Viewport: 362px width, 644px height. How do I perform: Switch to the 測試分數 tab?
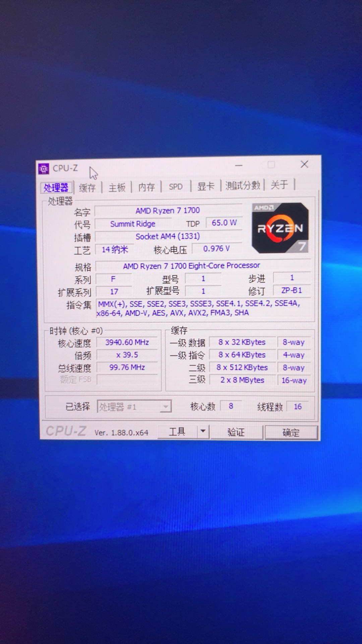[243, 185]
